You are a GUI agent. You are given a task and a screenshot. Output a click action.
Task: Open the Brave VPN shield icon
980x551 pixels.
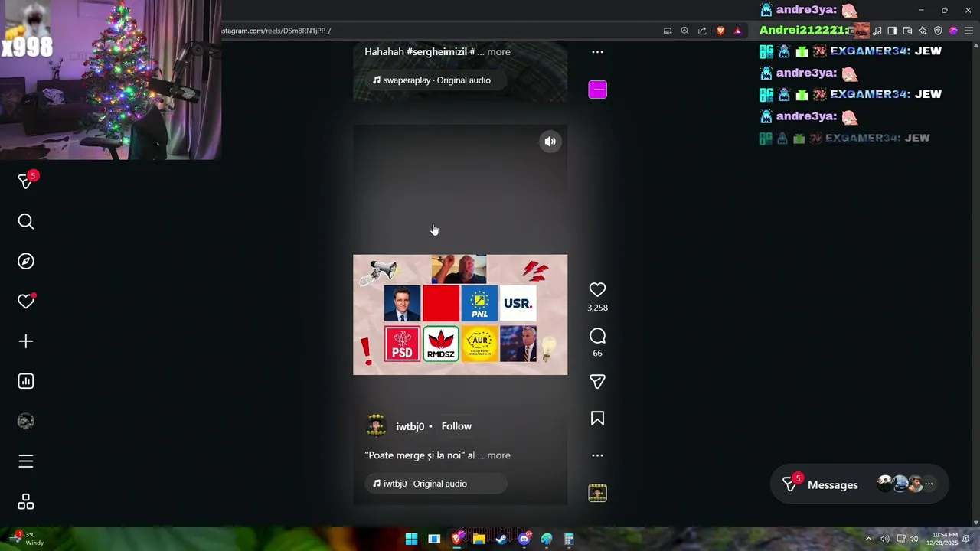(938, 31)
